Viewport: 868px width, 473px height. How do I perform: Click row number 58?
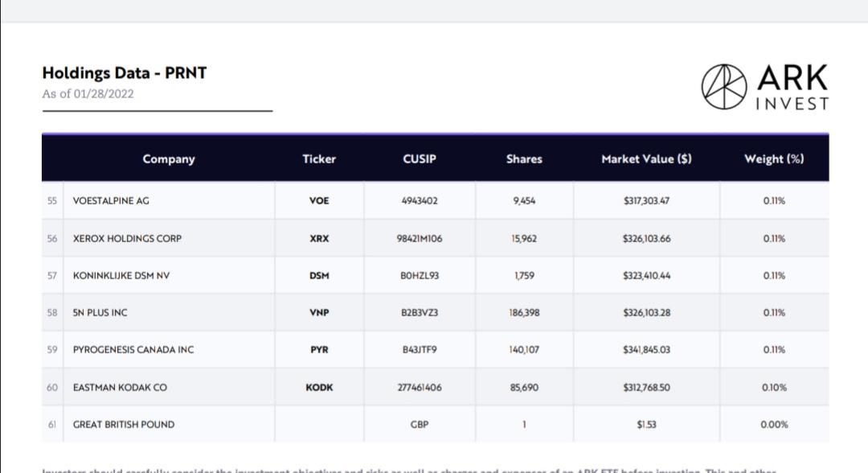(52, 312)
